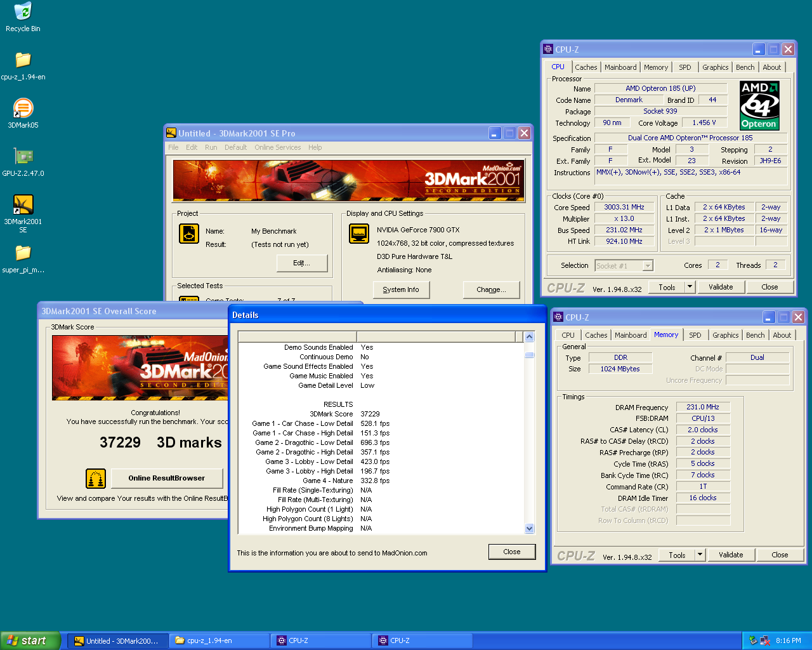Open the Recycle Bin desktop icon
Screen dimensions: 812x650
[x=23, y=17]
